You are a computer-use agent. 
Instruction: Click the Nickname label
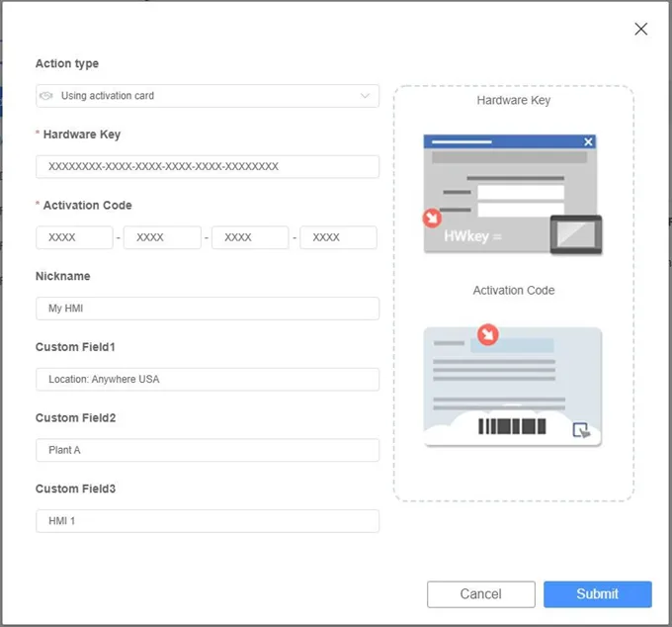coord(63,276)
